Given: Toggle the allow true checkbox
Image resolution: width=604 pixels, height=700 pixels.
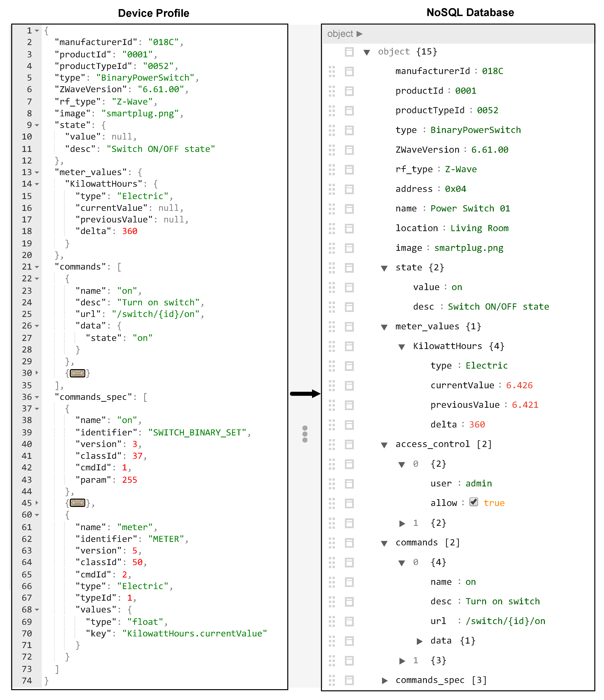Looking at the screenshot, I should [473, 502].
